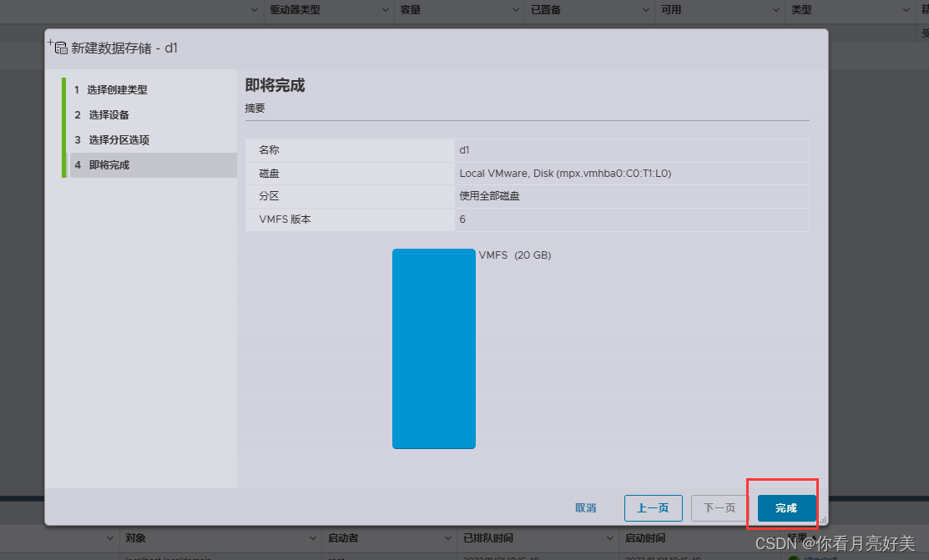The image size is (929, 560).
Task: Open 启动者 column dropdown in tasks table
Action: tap(448, 538)
